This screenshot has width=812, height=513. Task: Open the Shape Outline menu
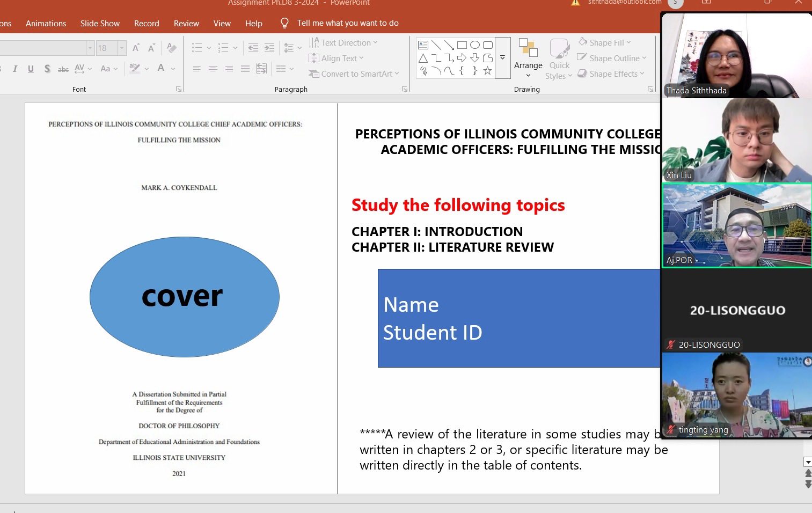click(612, 58)
